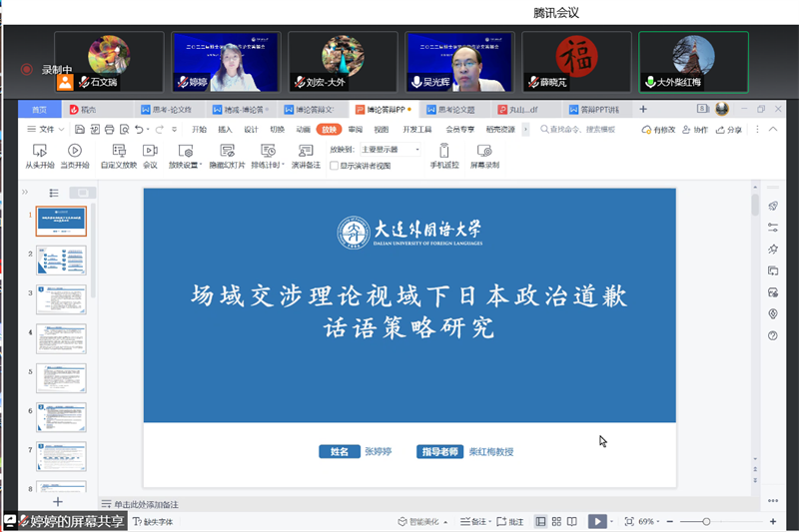The width and height of the screenshot is (799, 532).
Task: Open custom slideshow (自定义放映)
Action: coord(118,155)
